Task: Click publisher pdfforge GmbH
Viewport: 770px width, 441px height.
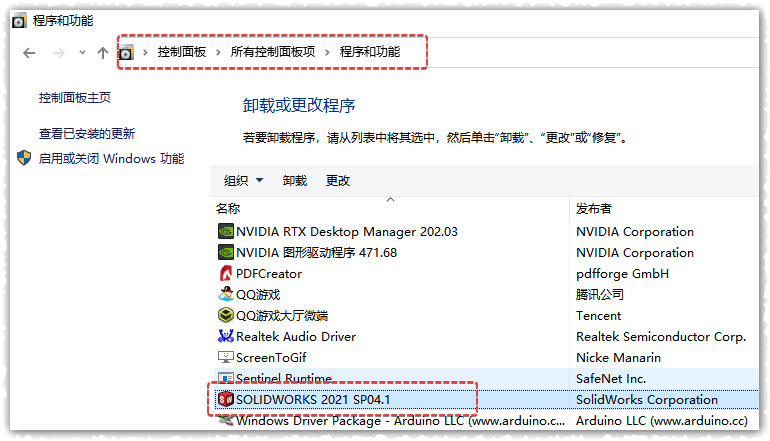Action: pyautogui.click(x=622, y=274)
